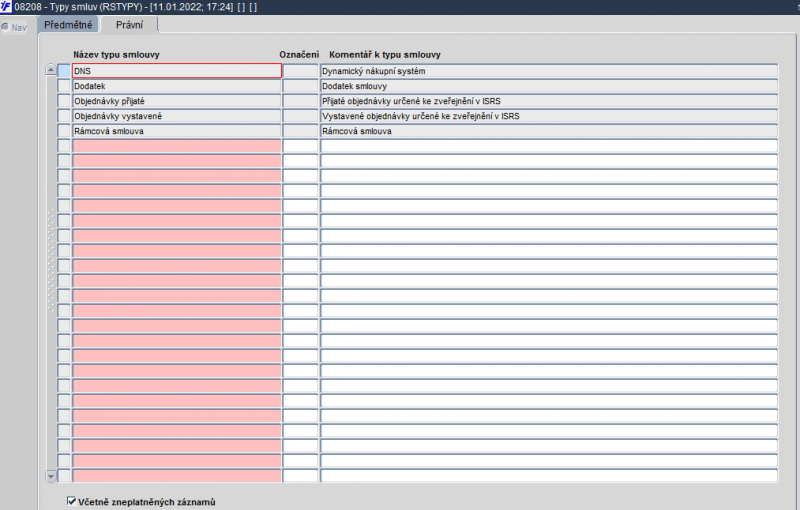Image resolution: width=800 pixels, height=510 pixels.
Task: Switch to the Předmětné tab
Action: tap(68, 25)
